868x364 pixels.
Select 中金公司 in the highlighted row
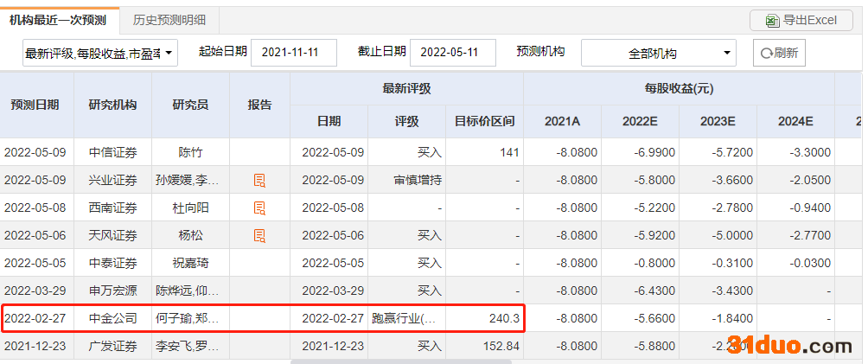click(112, 318)
